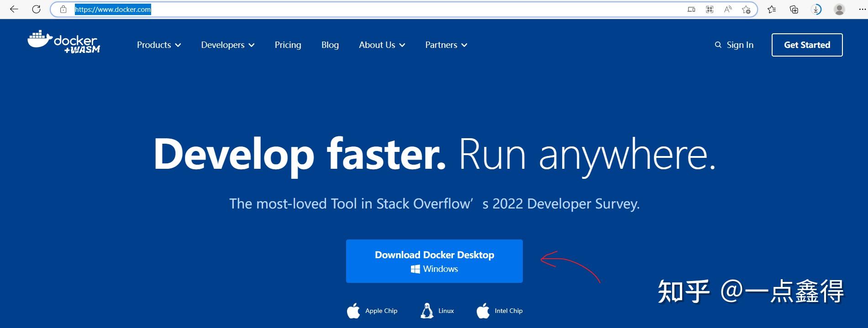Open the Pricing page
The height and width of the screenshot is (328, 868).
click(x=288, y=45)
